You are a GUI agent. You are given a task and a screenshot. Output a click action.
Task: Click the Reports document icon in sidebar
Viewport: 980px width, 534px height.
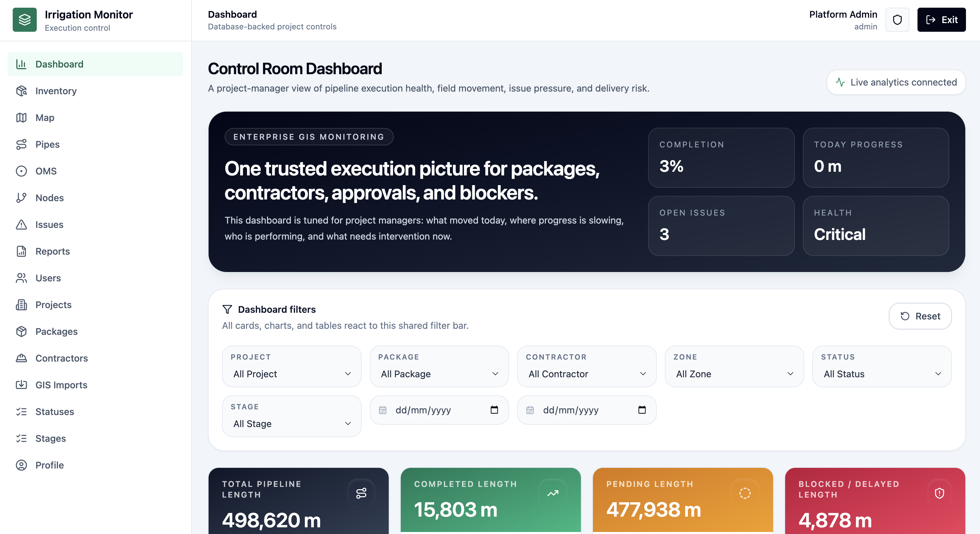21,251
